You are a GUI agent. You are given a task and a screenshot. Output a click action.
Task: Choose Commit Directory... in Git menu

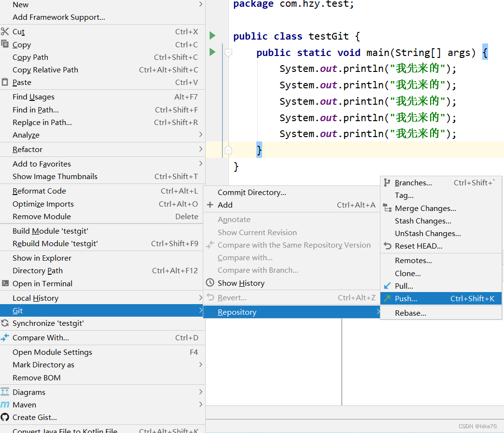pyautogui.click(x=292, y=192)
